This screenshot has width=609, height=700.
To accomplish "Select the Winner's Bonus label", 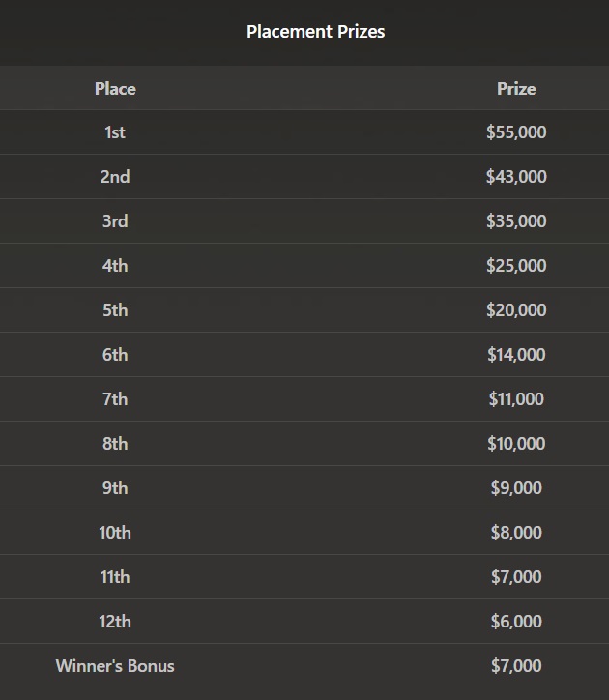I will click(115, 666).
